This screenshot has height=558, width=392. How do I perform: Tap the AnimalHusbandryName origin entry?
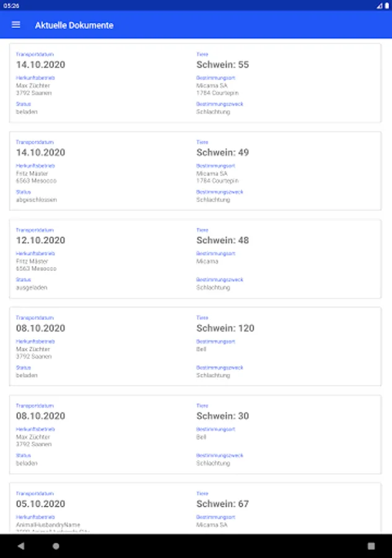48,525
